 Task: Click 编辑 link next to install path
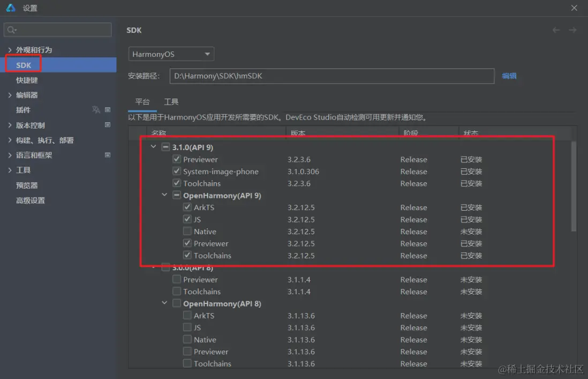pyautogui.click(x=509, y=76)
